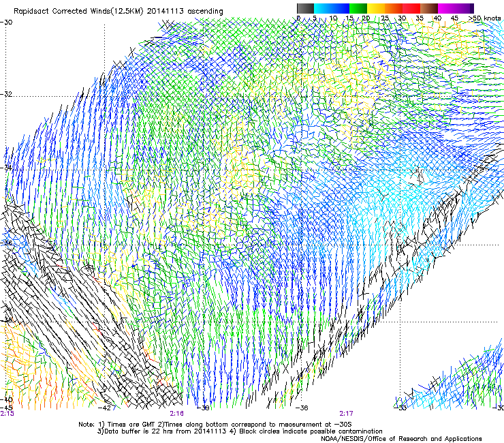The height and width of the screenshot is (443, 504).
Task: Click the longitude label '-36' on bottom axis
Action: click(302, 408)
